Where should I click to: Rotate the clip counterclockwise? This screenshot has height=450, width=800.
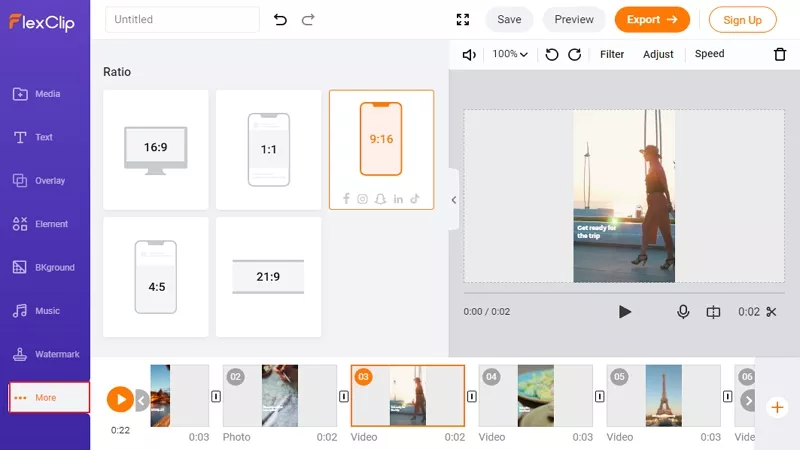coord(552,54)
